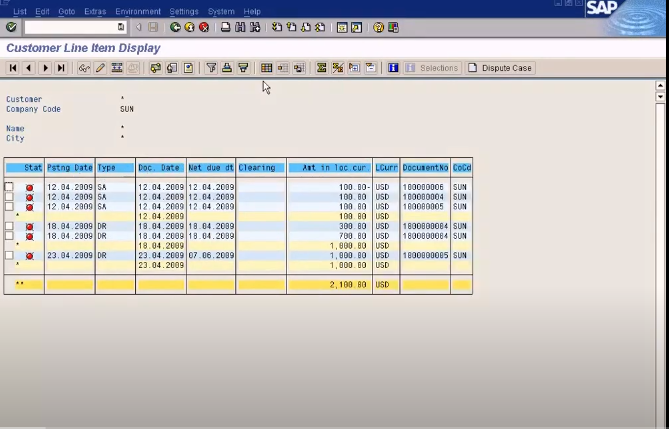Jump to last item with the ▶| icon
This screenshot has height=429, width=669.
[61, 68]
